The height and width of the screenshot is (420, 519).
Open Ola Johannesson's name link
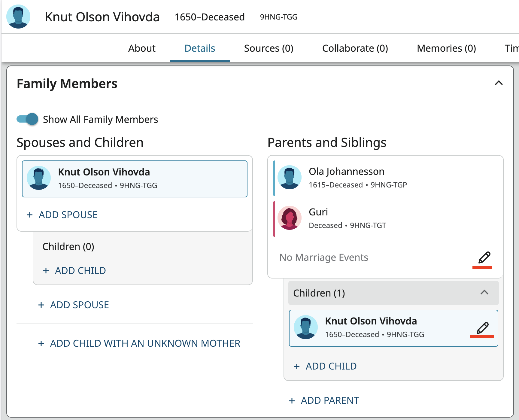(347, 172)
